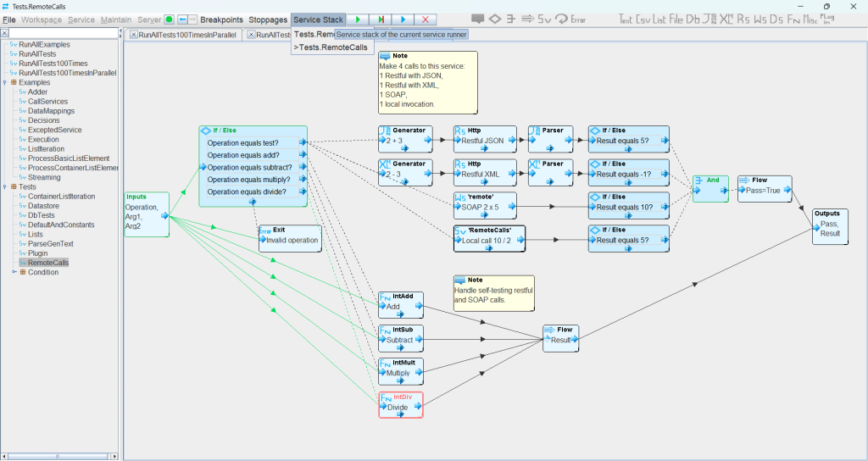The image size is (868, 461).
Task: Expand the Condition folder in the tree
Action: coord(14,272)
